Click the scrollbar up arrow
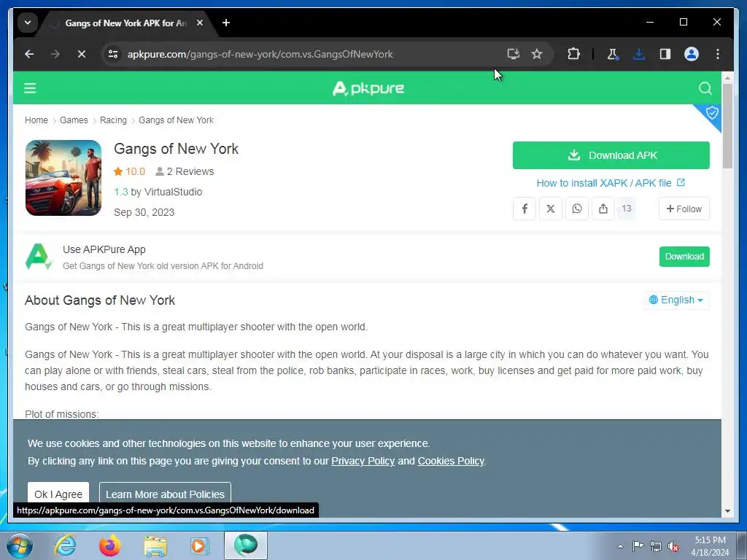747x560 pixels. (727, 77)
